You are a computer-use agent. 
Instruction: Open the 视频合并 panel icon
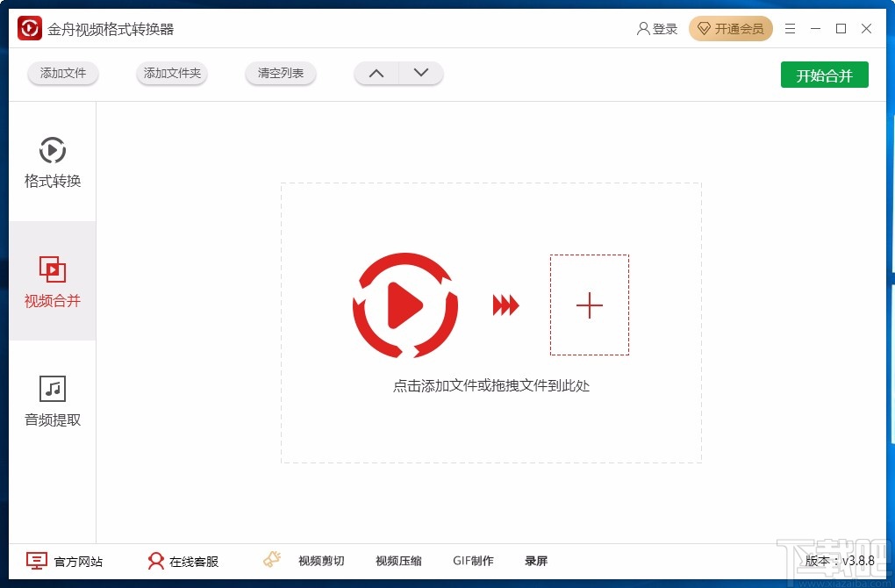(52, 269)
